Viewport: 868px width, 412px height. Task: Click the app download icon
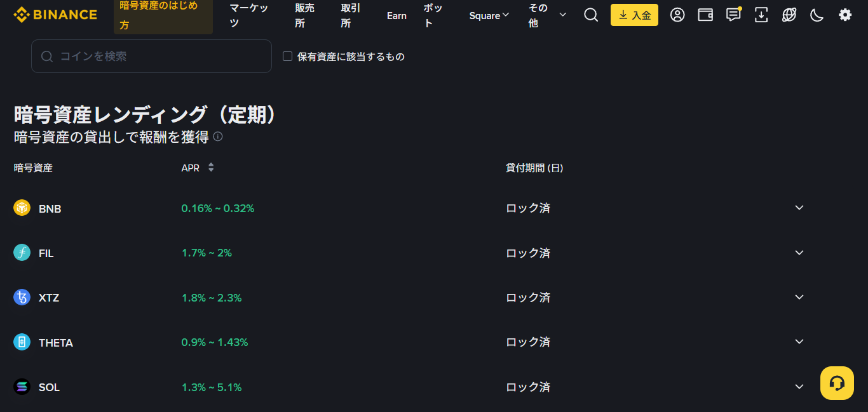coord(761,15)
